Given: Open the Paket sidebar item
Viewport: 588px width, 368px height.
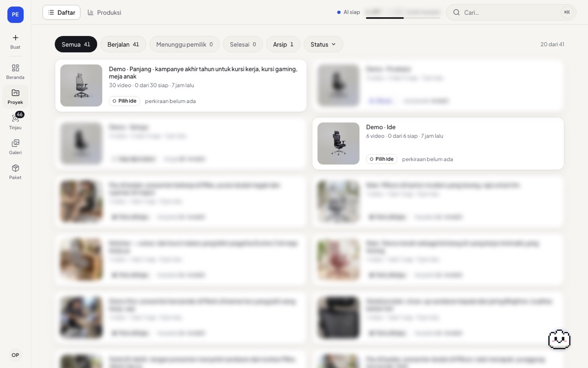Looking at the screenshot, I should tap(15, 172).
